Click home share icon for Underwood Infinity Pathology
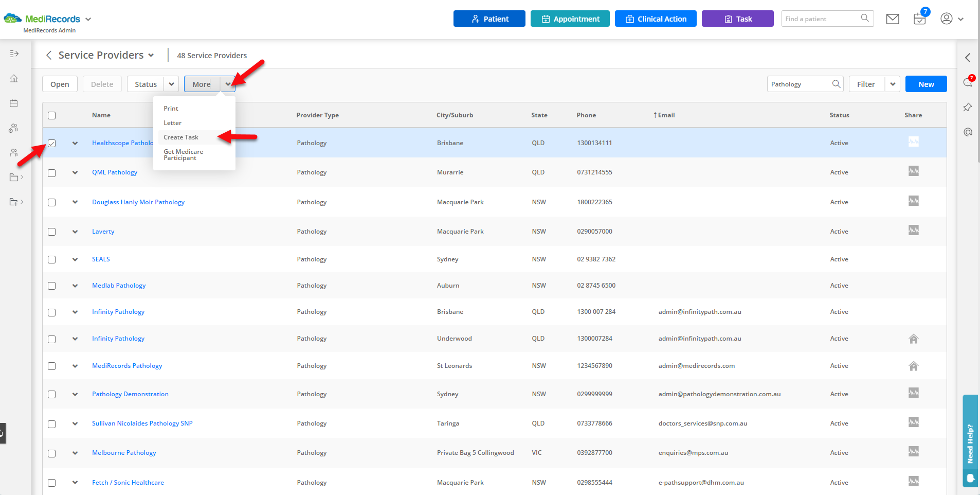980x495 pixels. (x=914, y=339)
